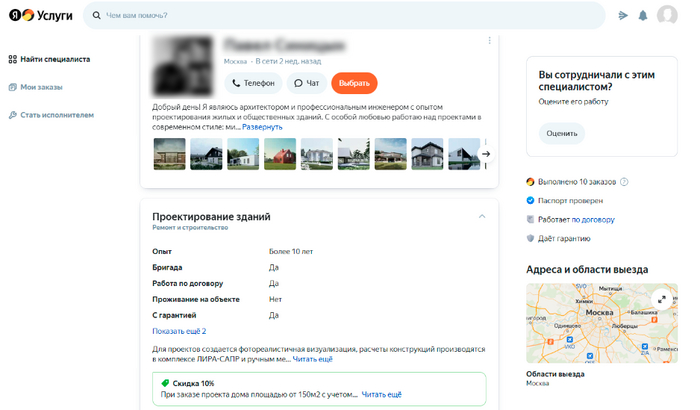Collapse the Проектирование зданий section

click(x=482, y=216)
